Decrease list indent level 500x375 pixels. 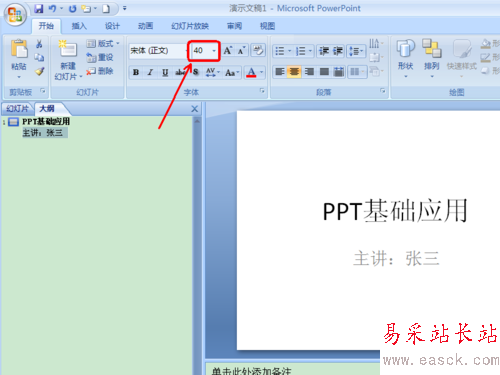click(x=324, y=51)
